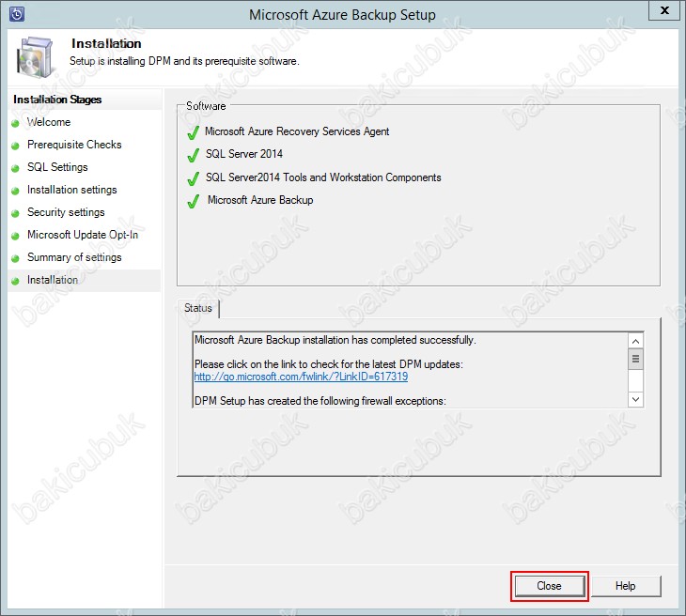The height and width of the screenshot is (616, 686).
Task: Click the status box scroll down arrow
Action: tap(635, 400)
